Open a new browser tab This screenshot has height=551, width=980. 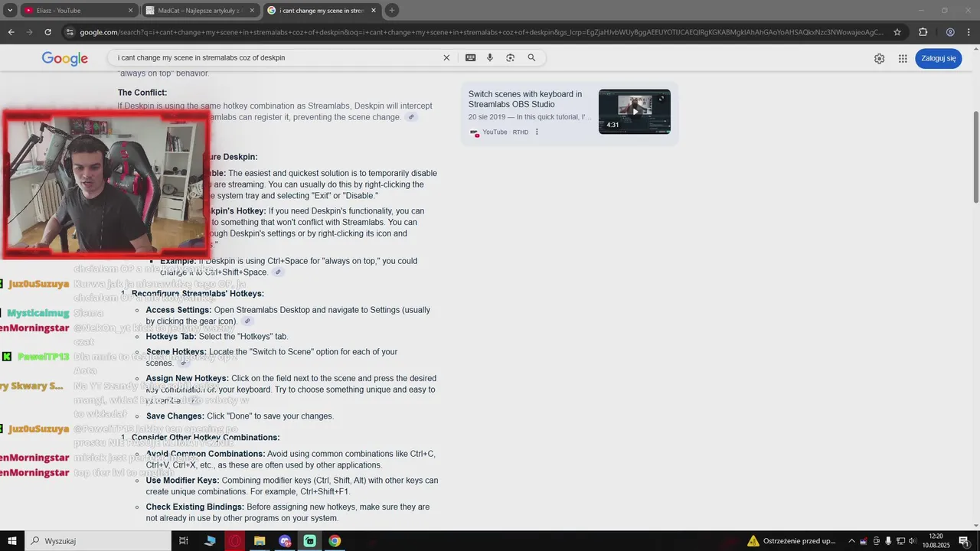tap(392, 11)
